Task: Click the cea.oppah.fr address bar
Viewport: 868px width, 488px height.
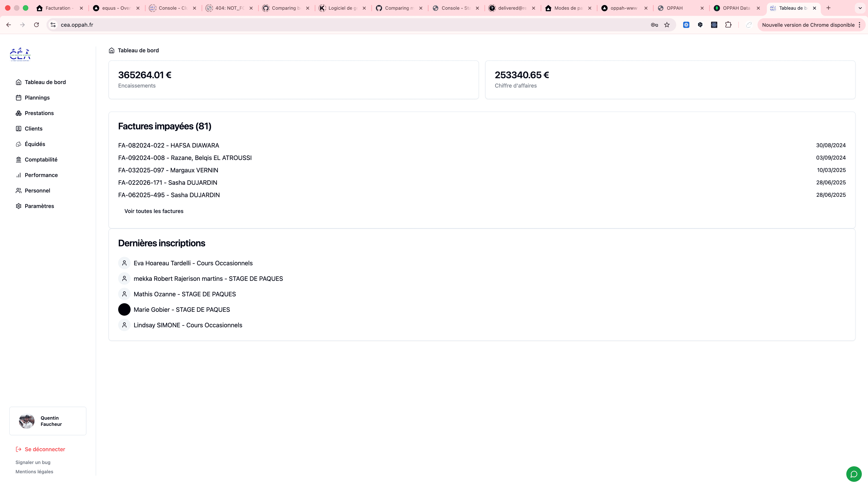Action: pyautogui.click(x=337, y=25)
